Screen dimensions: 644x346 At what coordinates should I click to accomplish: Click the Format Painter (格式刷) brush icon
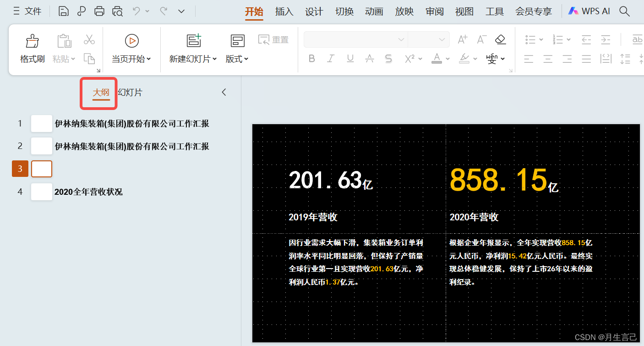coord(32,41)
